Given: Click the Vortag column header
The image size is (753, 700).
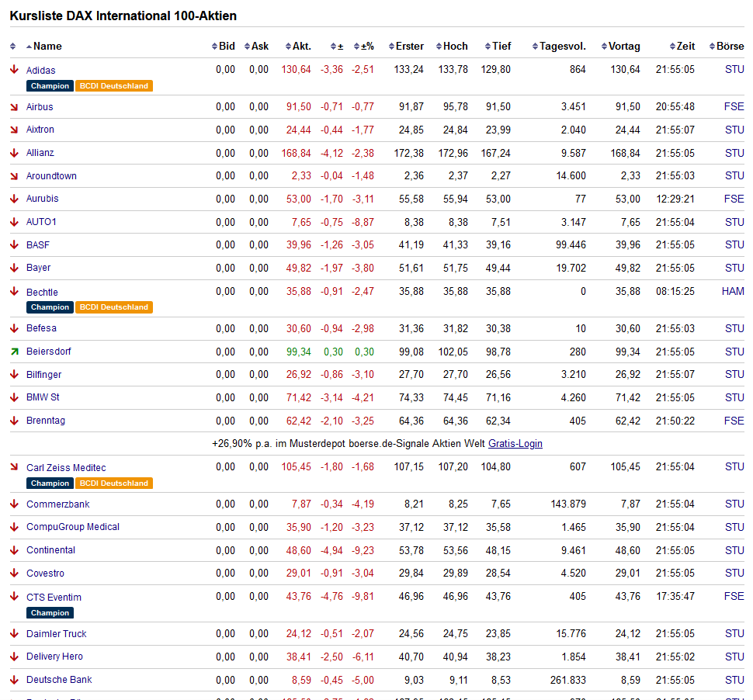Looking at the screenshot, I should 624,47.
